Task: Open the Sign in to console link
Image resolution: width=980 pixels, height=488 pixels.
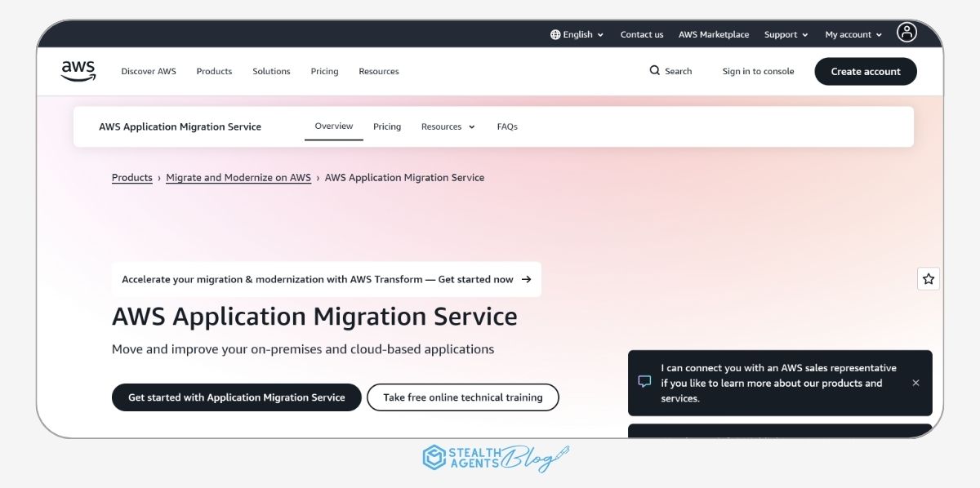Action: [x=758, y=71]
